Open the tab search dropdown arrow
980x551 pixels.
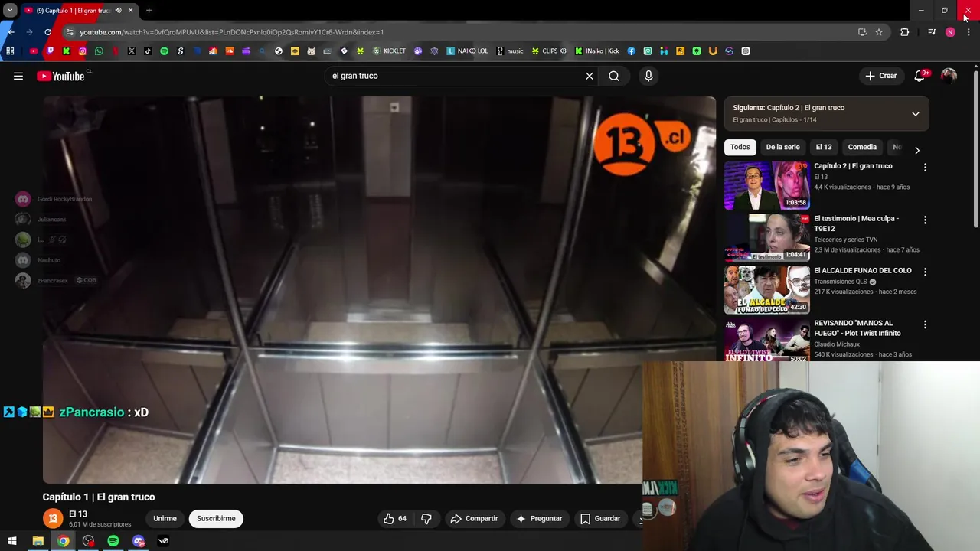pos(10,11)
